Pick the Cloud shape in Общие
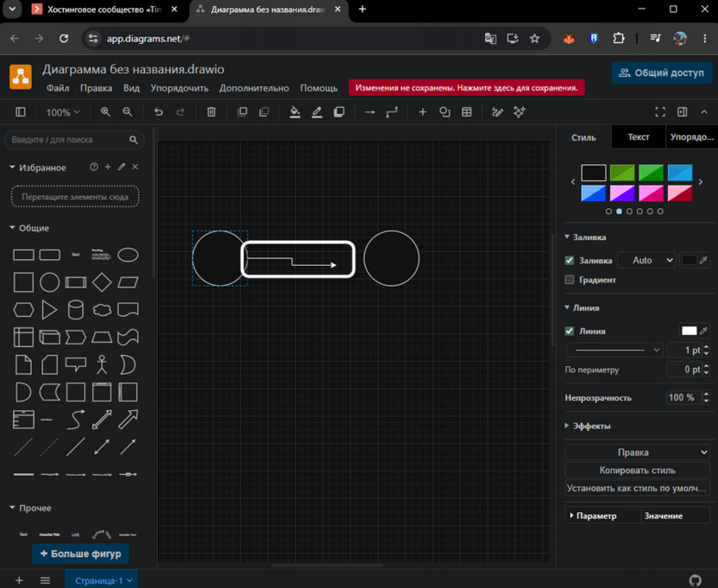Image resolution: width=718 pixels, height=588 pixels. point(102,310)
